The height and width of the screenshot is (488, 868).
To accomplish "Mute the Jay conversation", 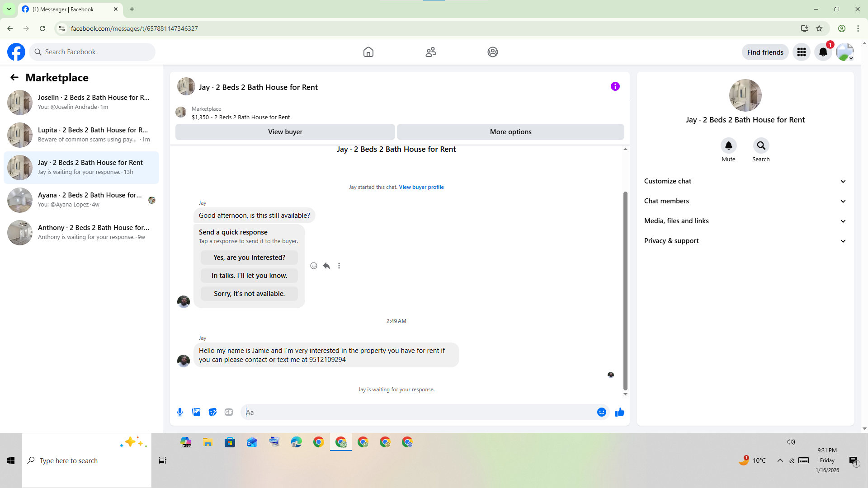I will (x=728, y=146).
